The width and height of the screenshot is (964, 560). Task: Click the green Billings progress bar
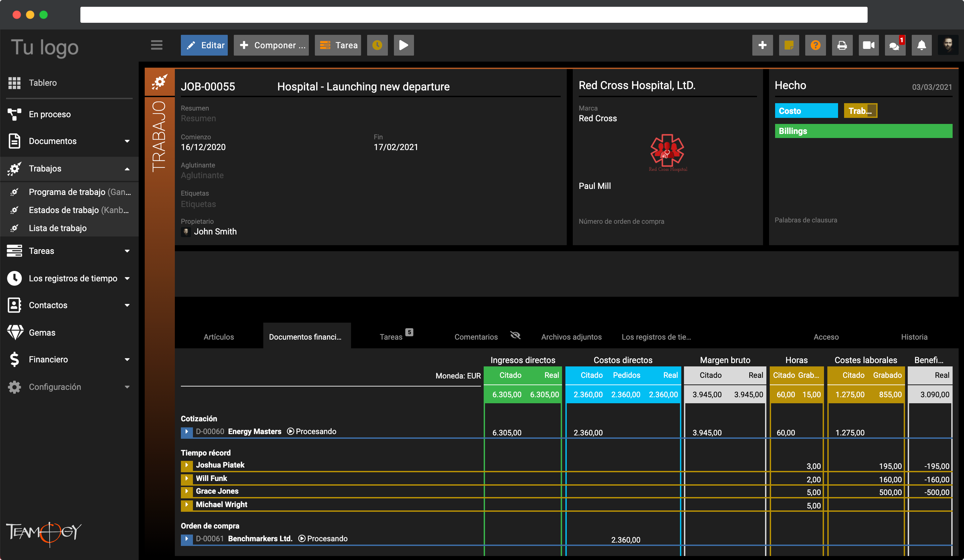point(863,131)
